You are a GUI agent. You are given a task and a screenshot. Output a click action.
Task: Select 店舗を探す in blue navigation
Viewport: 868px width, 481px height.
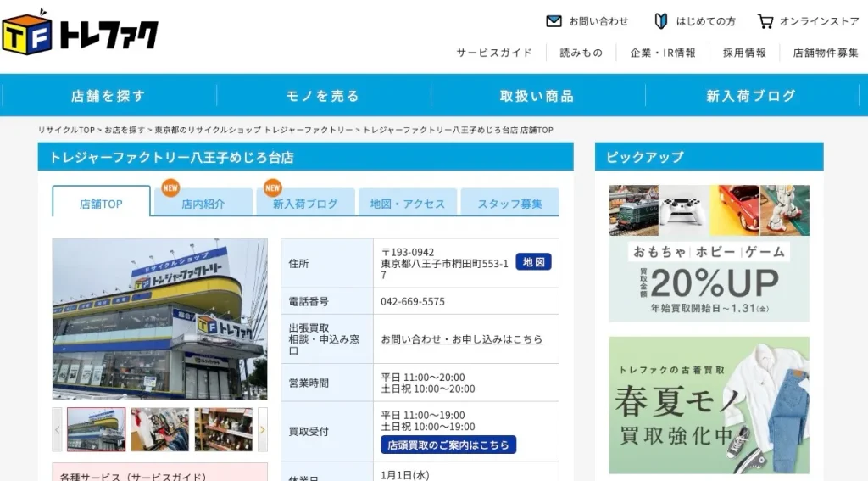108,96
